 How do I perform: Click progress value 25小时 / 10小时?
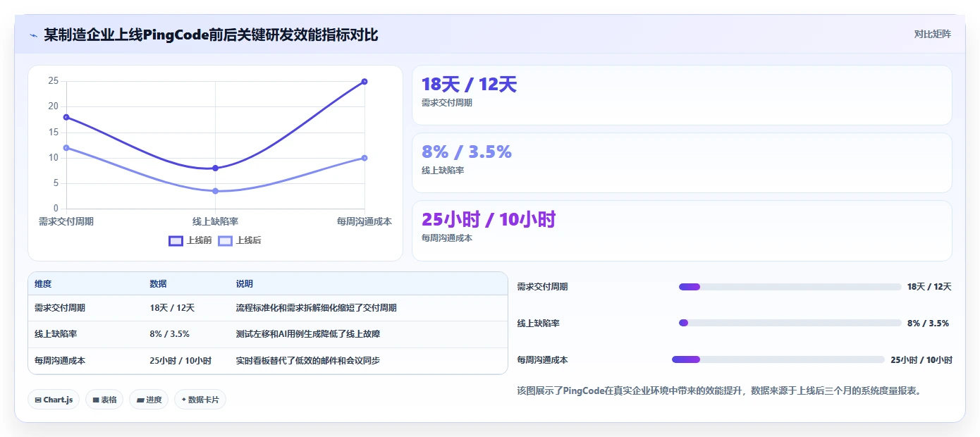pyautogui.click(x=921, y=359)
